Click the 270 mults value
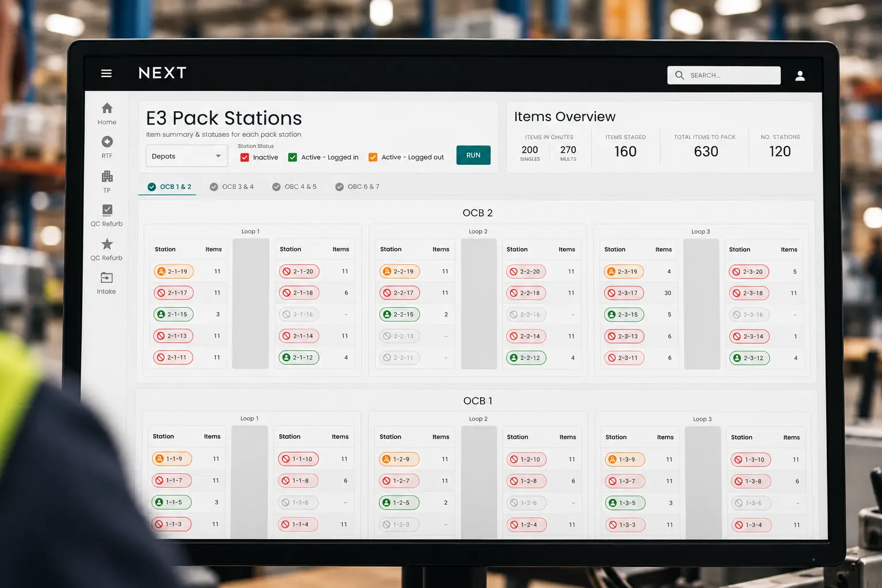 tap(568, 150)
